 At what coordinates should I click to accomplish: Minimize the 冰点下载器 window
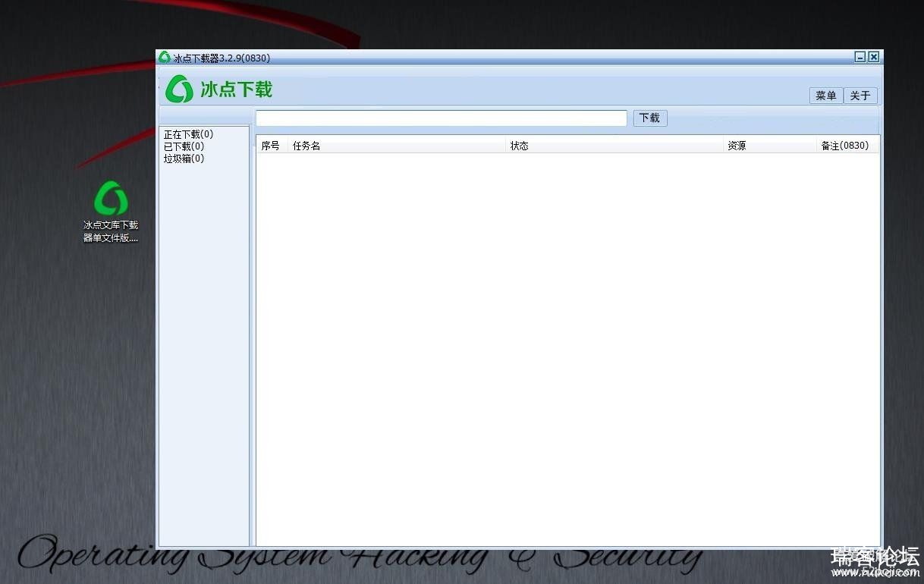(x=860, y=57)
